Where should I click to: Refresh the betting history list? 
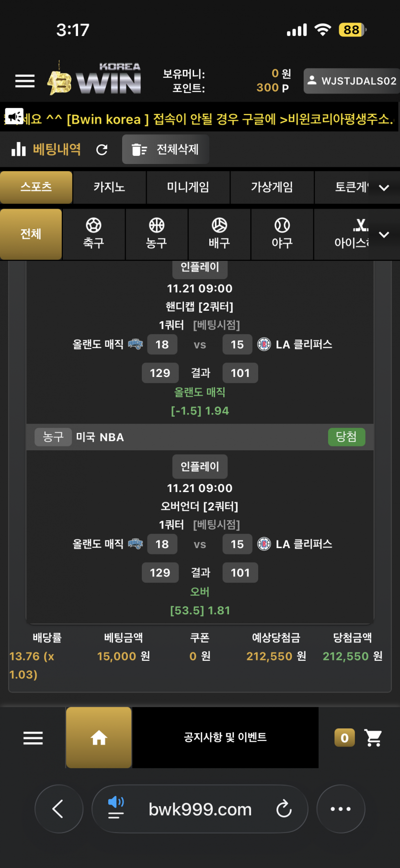click(x=102, y=150)
